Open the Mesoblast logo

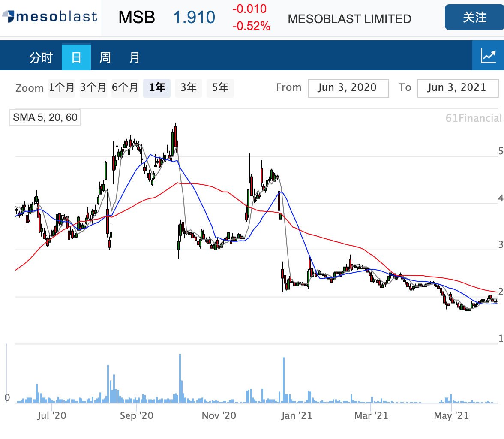click(x=50, y=16)
